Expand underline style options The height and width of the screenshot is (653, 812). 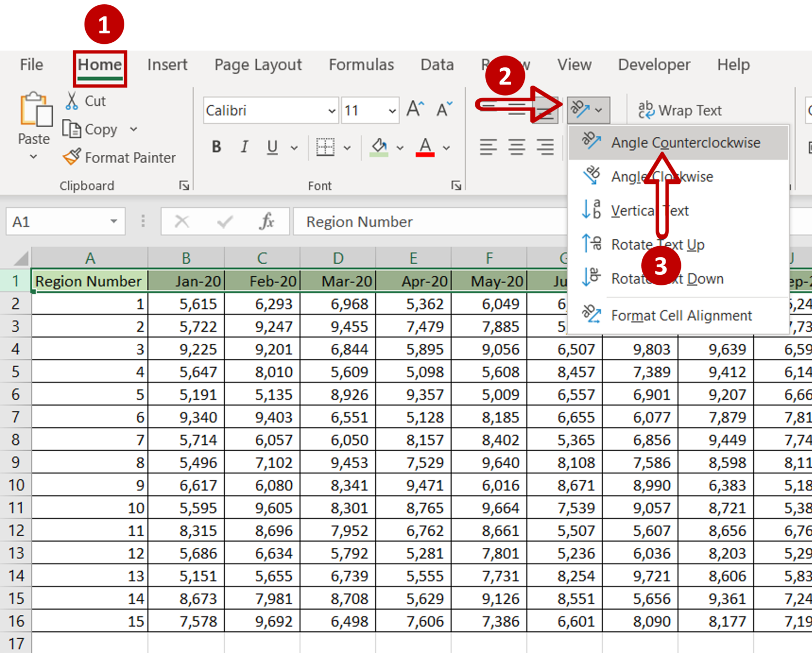click(x=294, y=148)
